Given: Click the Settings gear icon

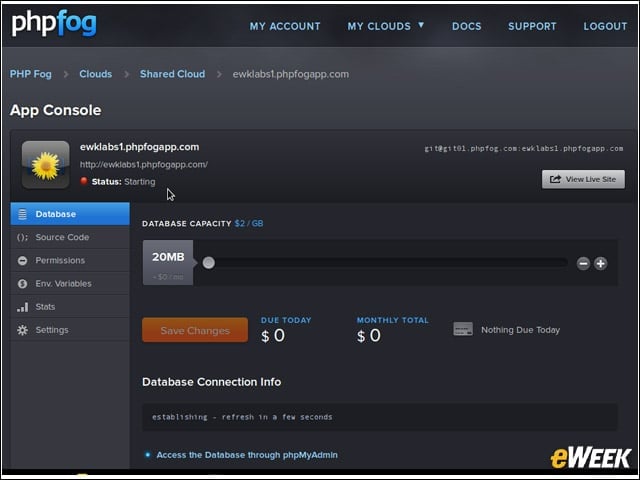Looking at the screenshot, I should click(22, 330).
